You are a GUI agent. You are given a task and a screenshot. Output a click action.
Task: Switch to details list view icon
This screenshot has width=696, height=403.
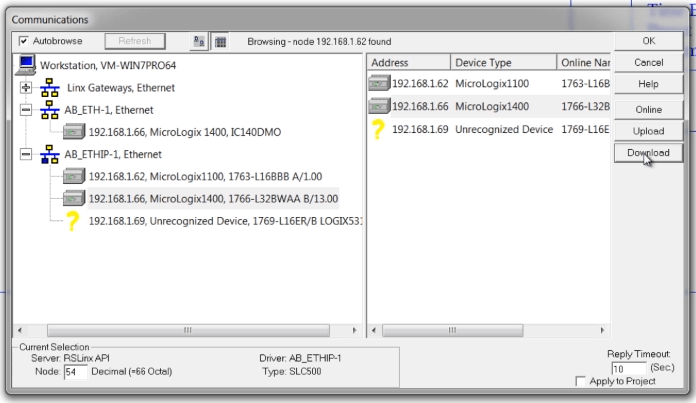click(x=220, y=42)
